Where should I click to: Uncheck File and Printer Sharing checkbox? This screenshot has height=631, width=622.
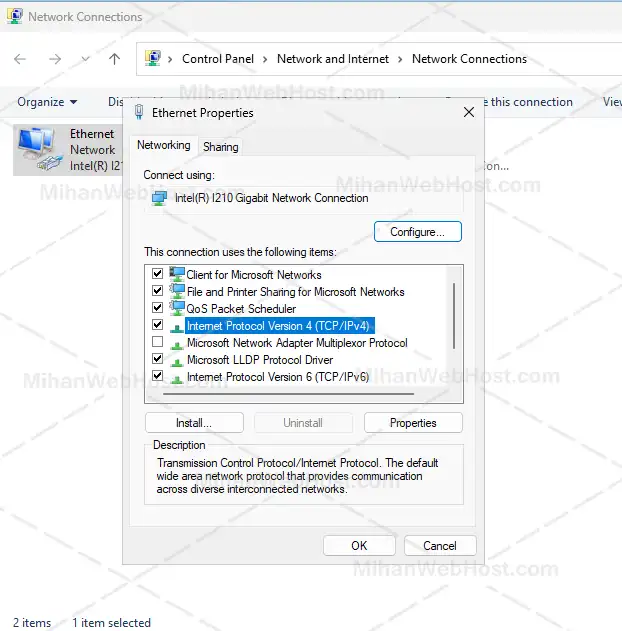pos(157,291)
